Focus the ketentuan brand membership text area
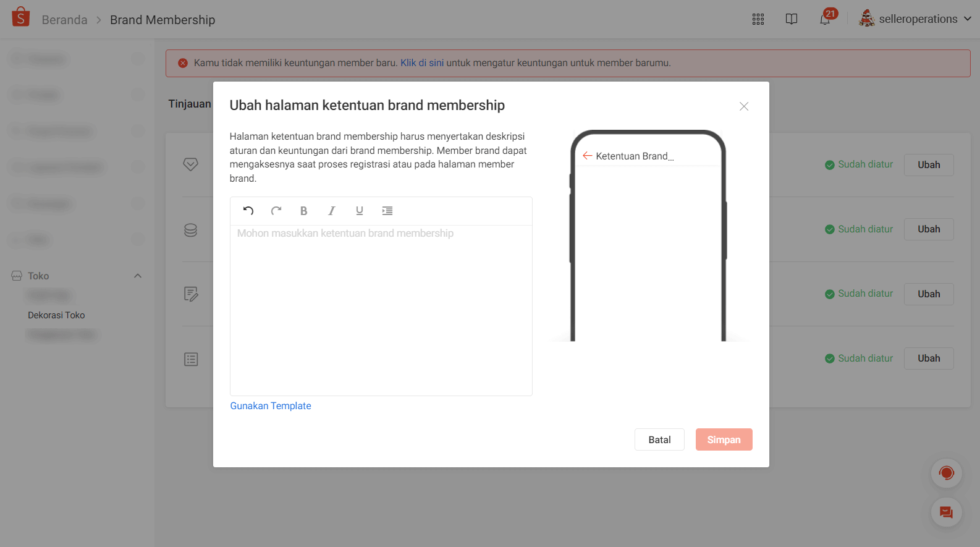Screen dimensions: 980x547 (381, 310)
